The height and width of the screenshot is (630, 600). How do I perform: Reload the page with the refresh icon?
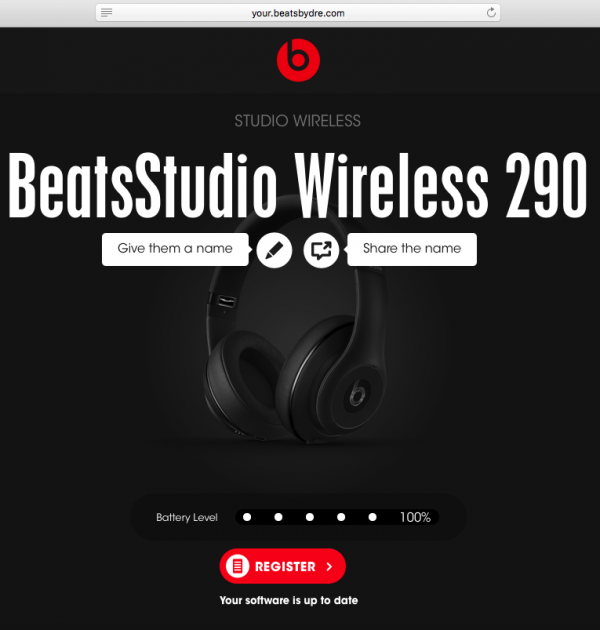(491, 12)
